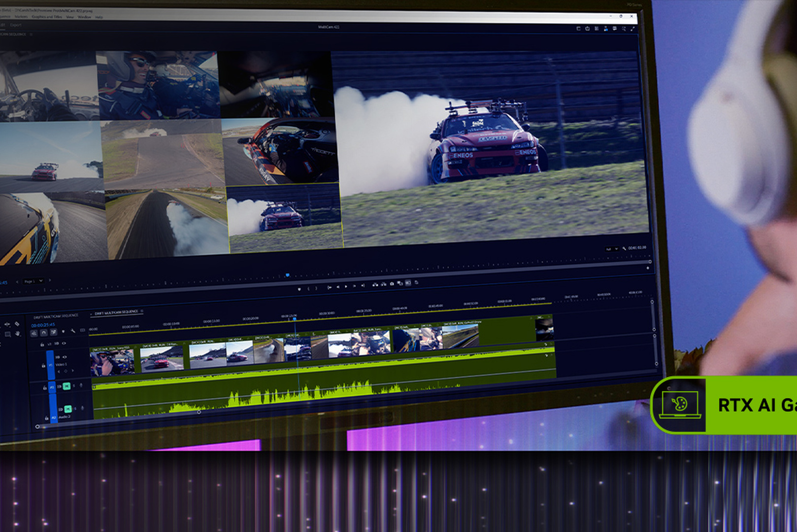This screenshot has width=797, height=532.
Task: Open the speech bubble icon in header
Action: pos(615,29)
